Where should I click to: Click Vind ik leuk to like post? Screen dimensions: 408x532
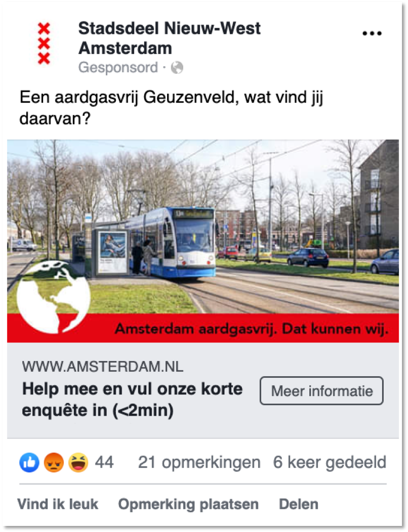pos(58,504)
